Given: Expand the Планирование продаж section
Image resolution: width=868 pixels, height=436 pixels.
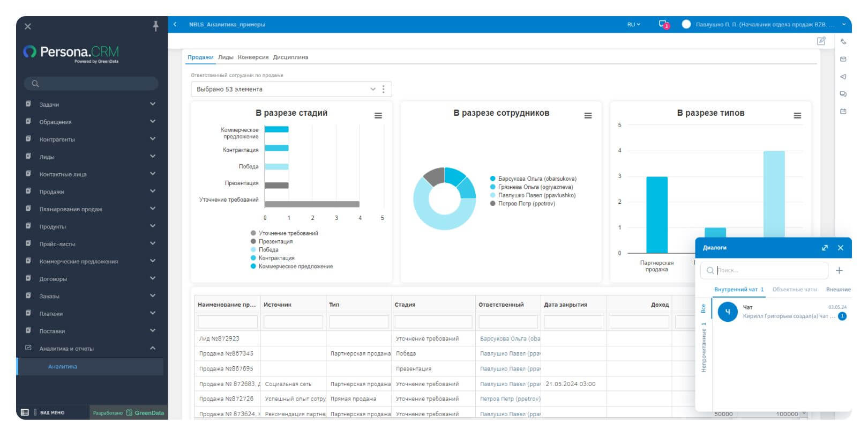Looking at the screenshot, I should (x=153, y=209).
